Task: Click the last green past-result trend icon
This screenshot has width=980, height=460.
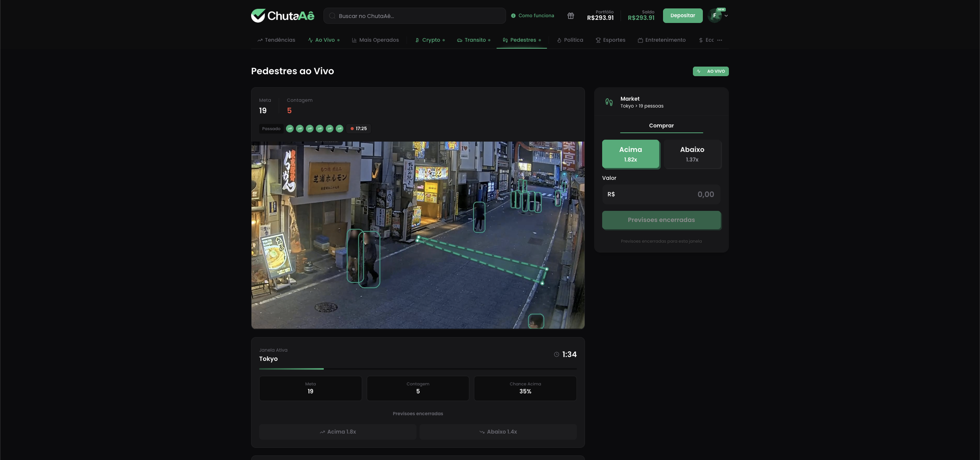Action: tap(340, 129)
